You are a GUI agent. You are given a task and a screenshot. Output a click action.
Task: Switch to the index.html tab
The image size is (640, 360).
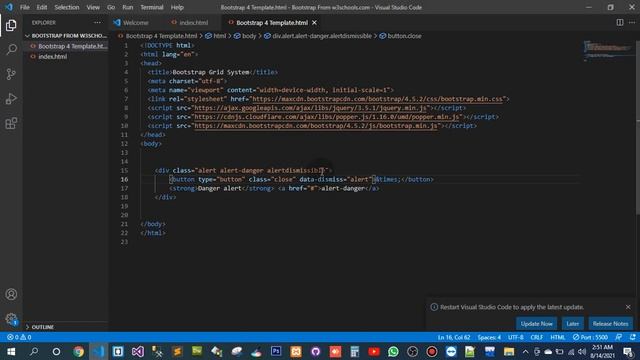point(192,23)
